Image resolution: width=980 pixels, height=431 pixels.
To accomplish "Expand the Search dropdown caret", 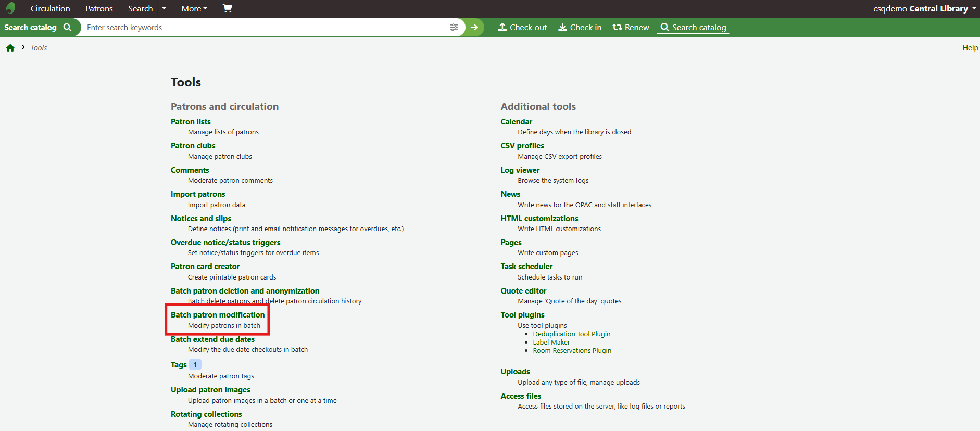I will [x=164, y=8].
